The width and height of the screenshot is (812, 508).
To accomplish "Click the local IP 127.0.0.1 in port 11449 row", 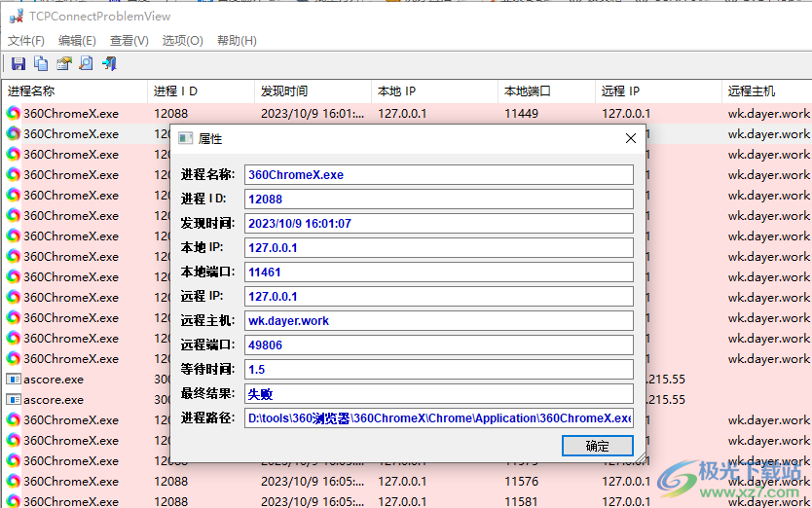I will coord(402,114).
